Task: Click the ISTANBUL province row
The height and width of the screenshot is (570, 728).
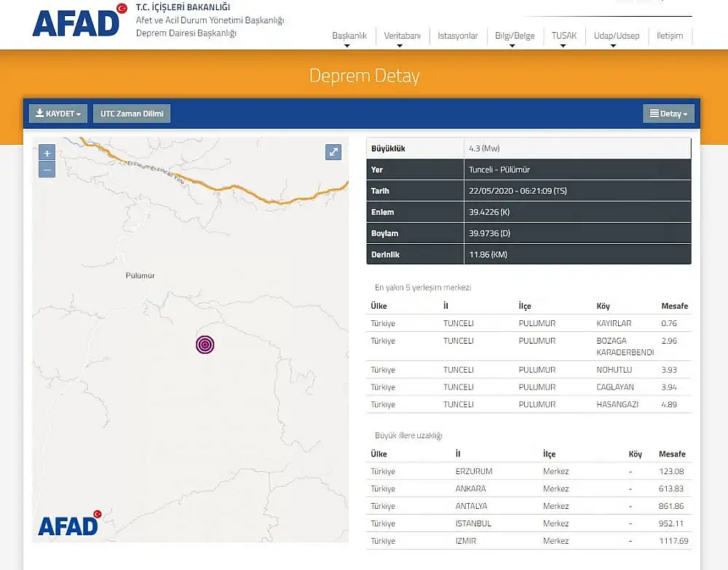Action: click(x=529, y=523)
